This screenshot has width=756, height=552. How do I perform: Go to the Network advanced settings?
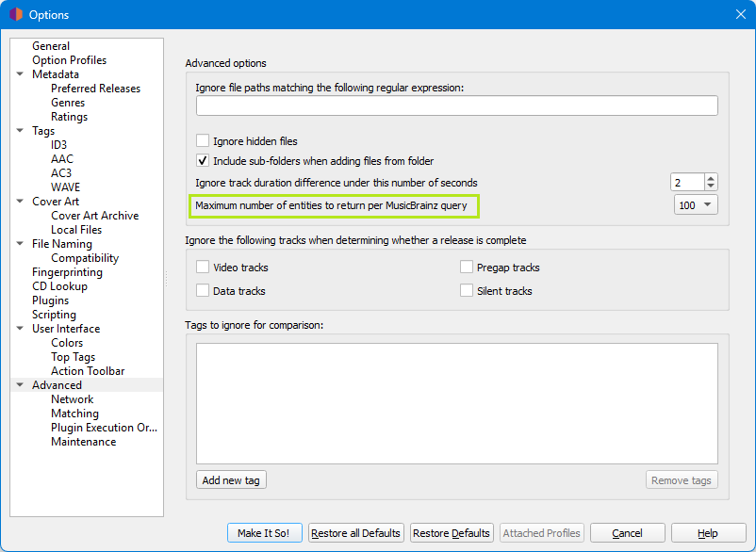click(x=72, y=399)
